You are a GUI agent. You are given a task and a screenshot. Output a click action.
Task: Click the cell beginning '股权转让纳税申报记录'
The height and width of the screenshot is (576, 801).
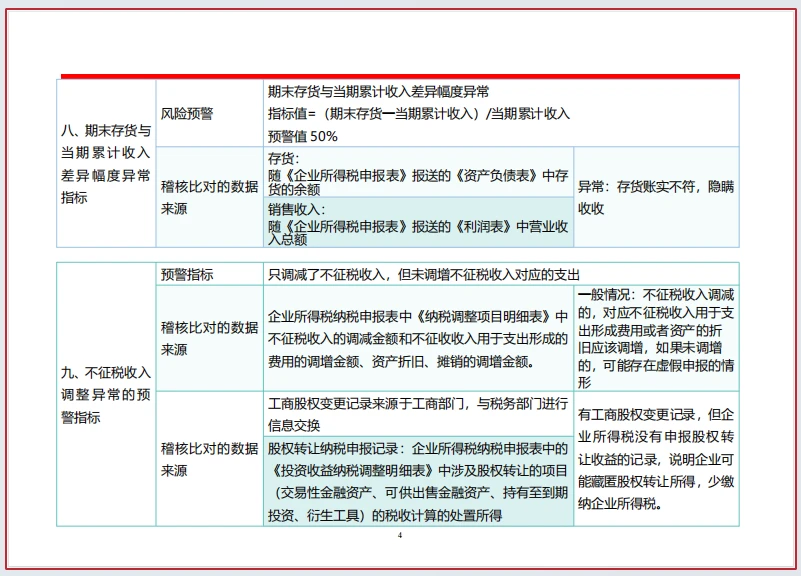pos(418,482)
